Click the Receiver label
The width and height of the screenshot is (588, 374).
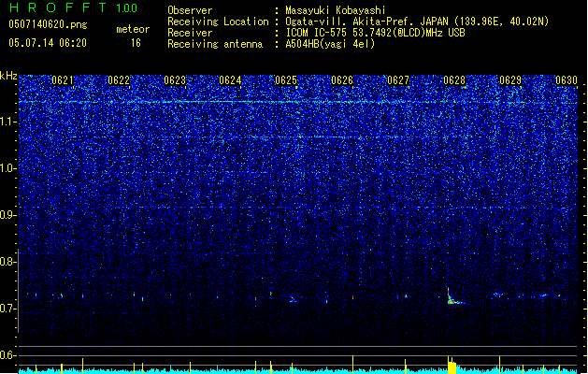(x=190, y=33)
